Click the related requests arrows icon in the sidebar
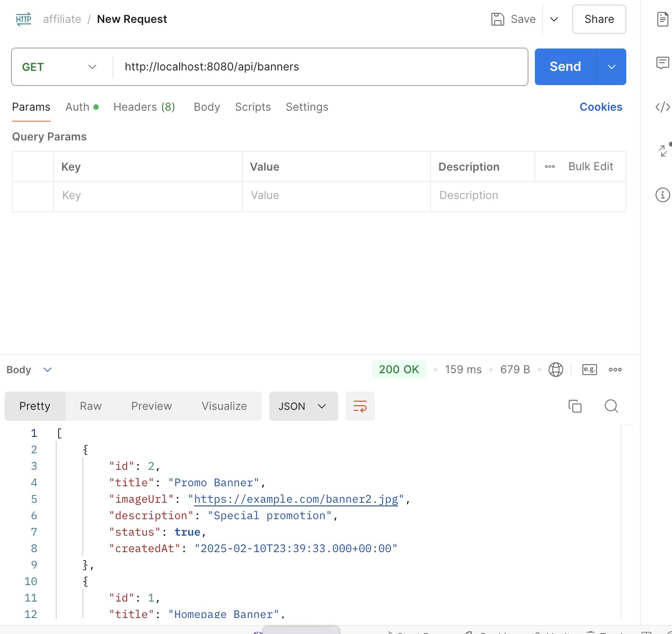Screen dimensions: 672x634 (663, 150)
